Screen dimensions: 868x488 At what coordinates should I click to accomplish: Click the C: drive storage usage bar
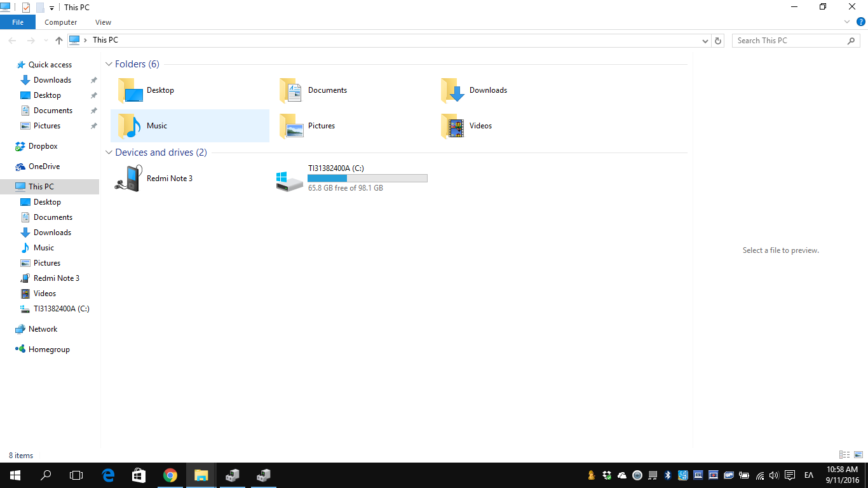[x=367, y=179]
